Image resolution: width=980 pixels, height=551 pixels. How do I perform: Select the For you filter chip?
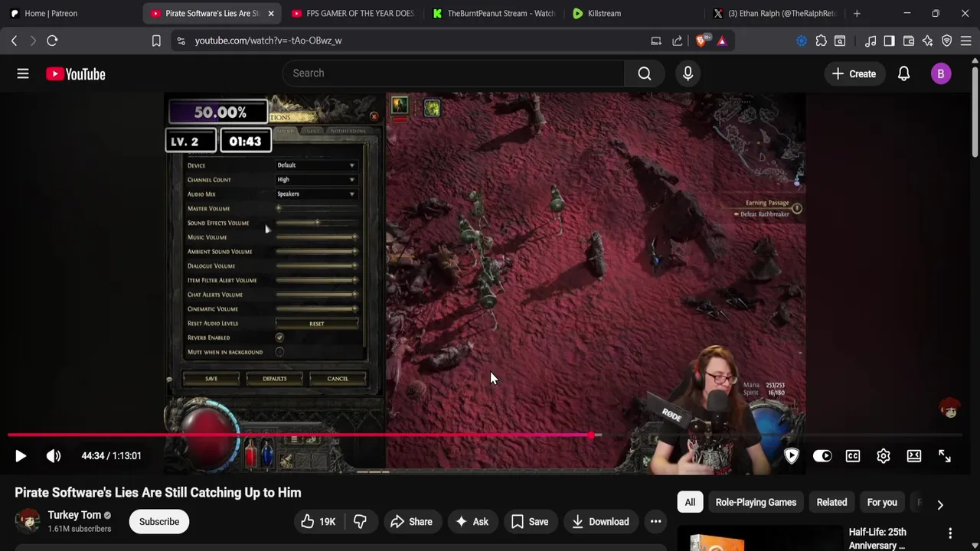click(882, 502)
